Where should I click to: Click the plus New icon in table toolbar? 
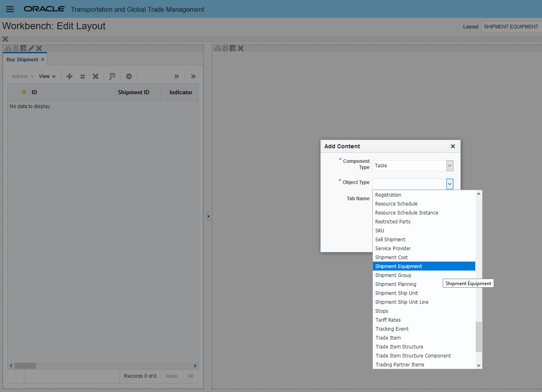coord(70,76)
